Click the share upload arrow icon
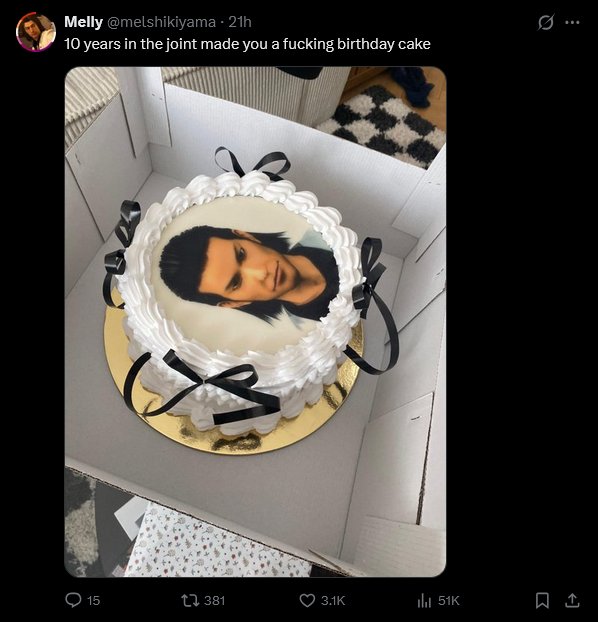 tap(572, 600)
